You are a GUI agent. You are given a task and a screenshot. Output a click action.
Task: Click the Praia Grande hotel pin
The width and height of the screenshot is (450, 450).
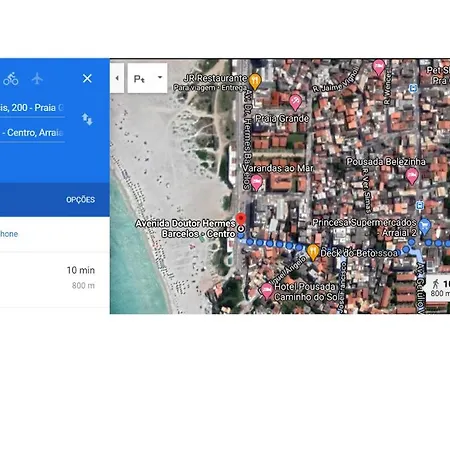coord(295,101)
